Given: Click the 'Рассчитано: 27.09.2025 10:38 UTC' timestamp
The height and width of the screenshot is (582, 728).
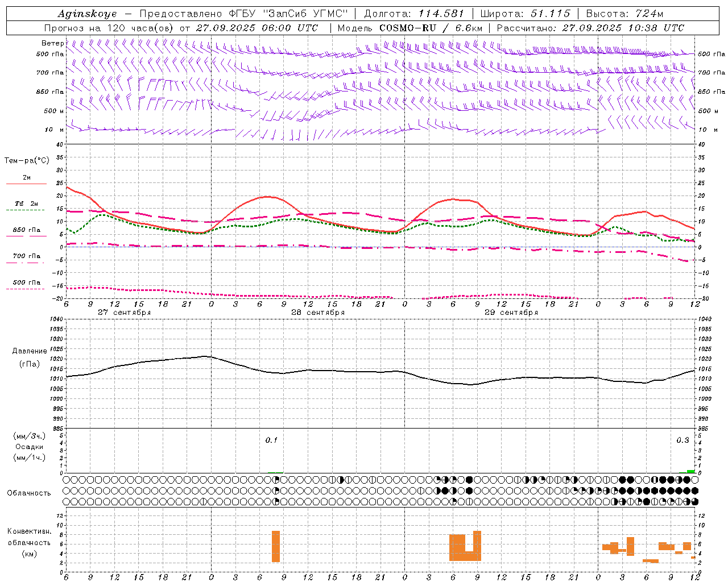Looking at the screenshot, I should click(590, 28).
